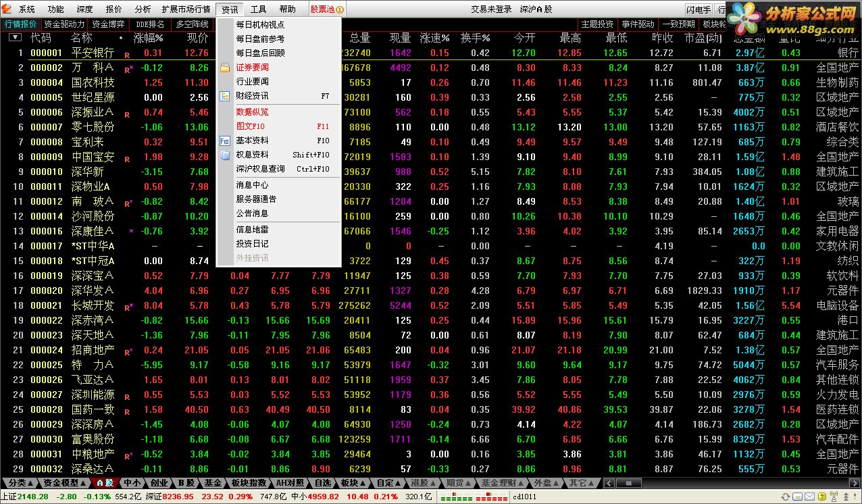The height and width of the screenshot is (504, 862).
Task: Click the 中小 index value 4959.82
Action: click(324, 497)
